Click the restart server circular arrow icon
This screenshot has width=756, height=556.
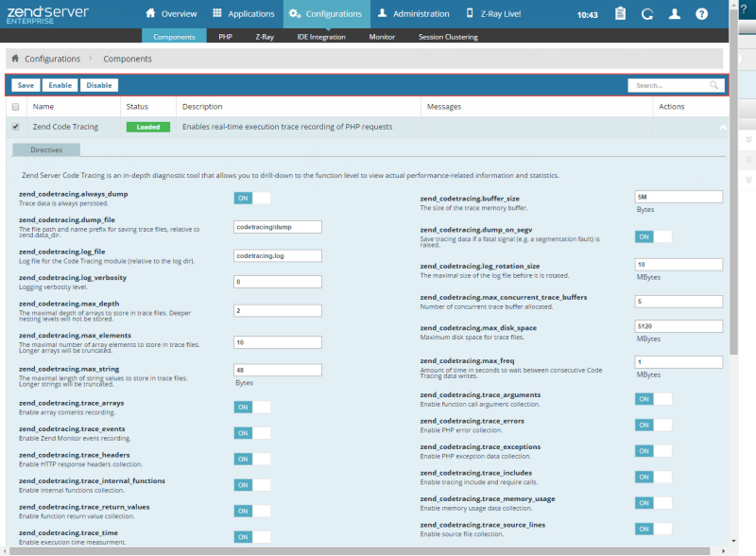pos(646,14)
